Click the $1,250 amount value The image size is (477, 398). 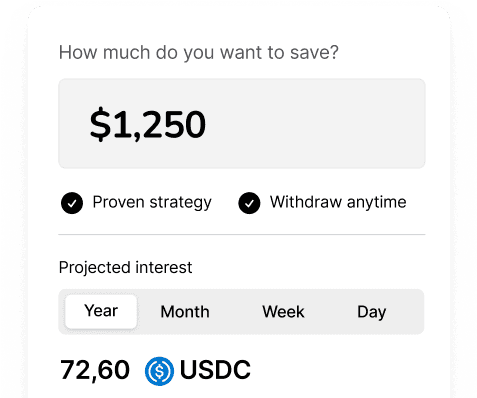[148, 125]
